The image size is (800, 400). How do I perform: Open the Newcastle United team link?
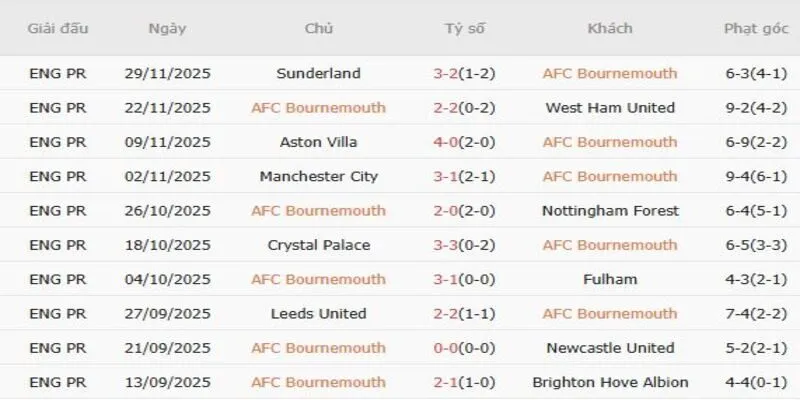[x=610, y=348]
